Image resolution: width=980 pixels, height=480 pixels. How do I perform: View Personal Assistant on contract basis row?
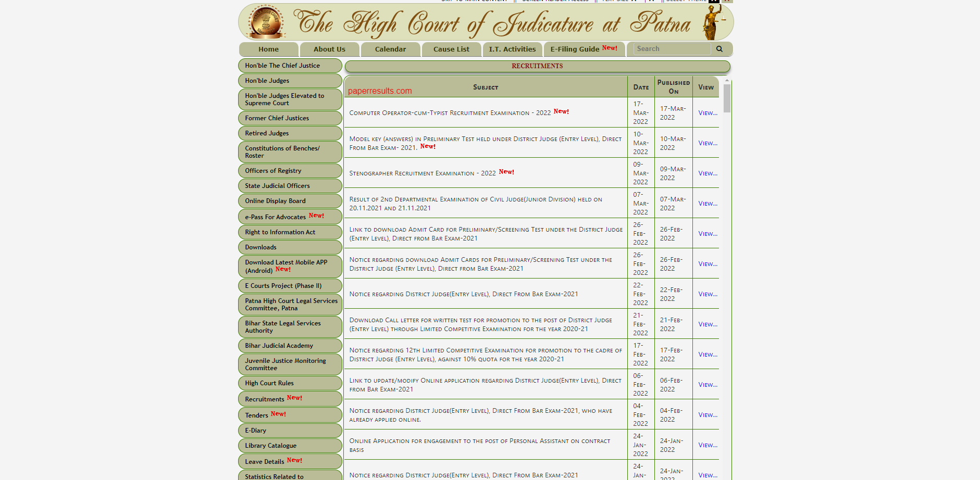pos(708,445)
